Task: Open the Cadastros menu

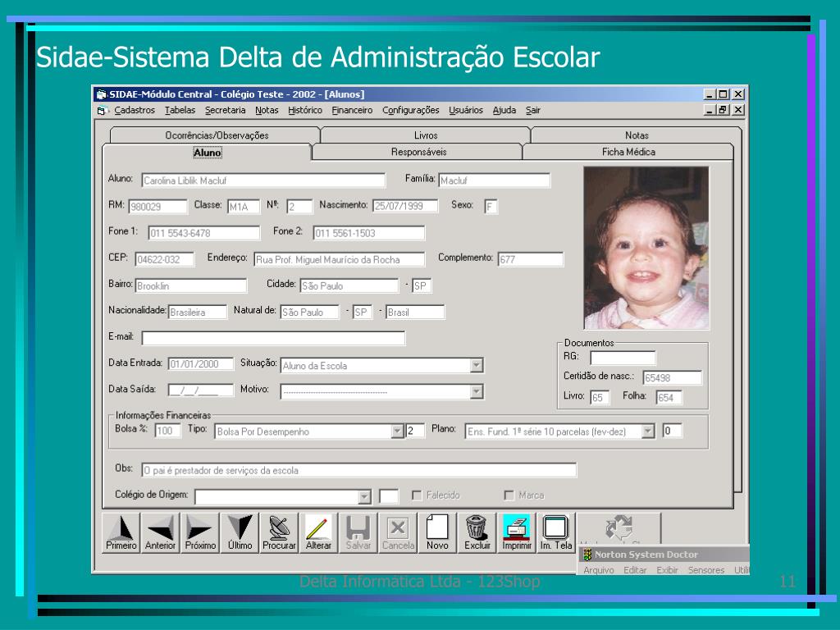Action: click(x=135, y=110)
